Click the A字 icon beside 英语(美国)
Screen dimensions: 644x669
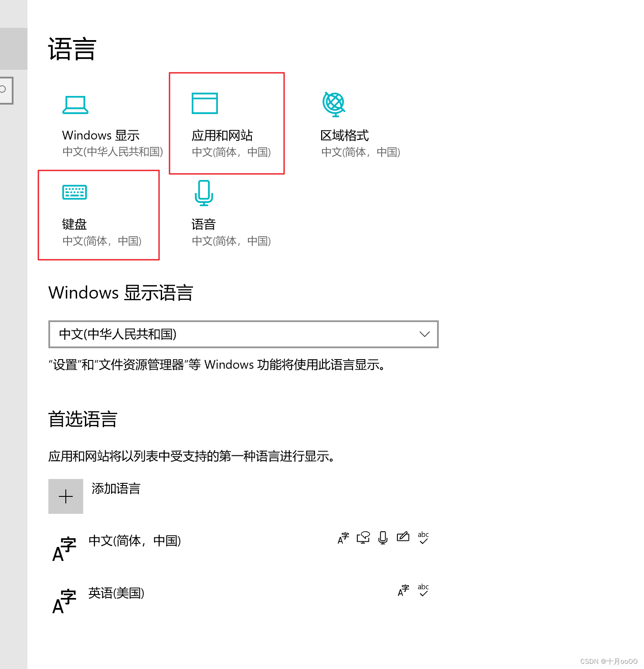click(x=64, y=601)
